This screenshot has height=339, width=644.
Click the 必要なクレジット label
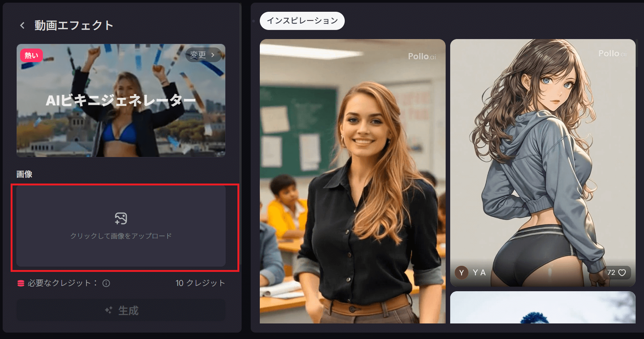(62, 283)
